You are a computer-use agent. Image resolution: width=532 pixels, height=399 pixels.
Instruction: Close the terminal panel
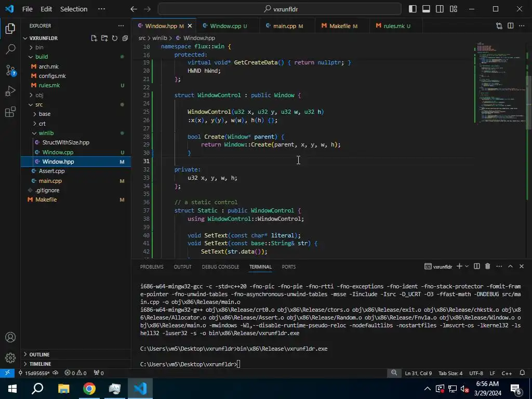click(x=522, y=267)
